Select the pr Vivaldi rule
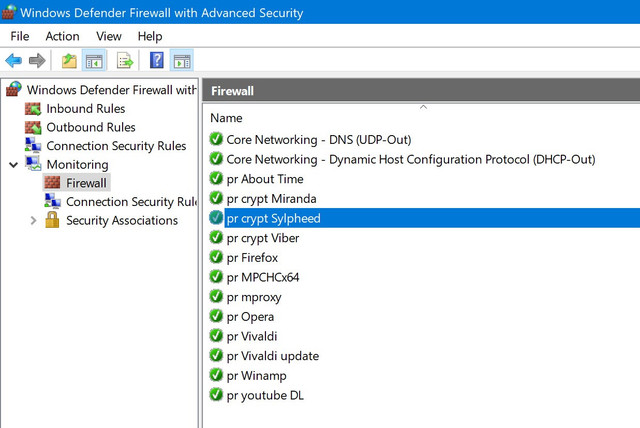The image size is (640, 428). [x=252, y=336]
